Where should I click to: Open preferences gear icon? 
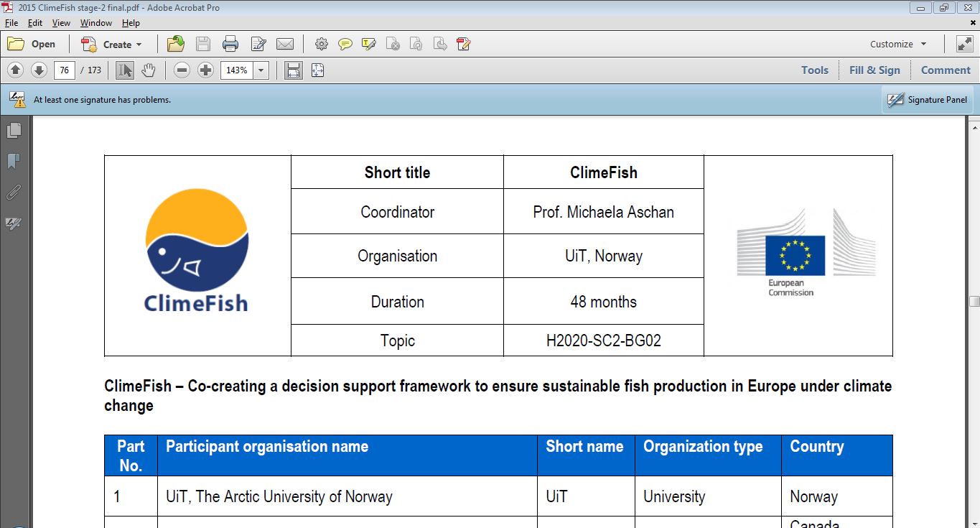[x=322, y=44]
